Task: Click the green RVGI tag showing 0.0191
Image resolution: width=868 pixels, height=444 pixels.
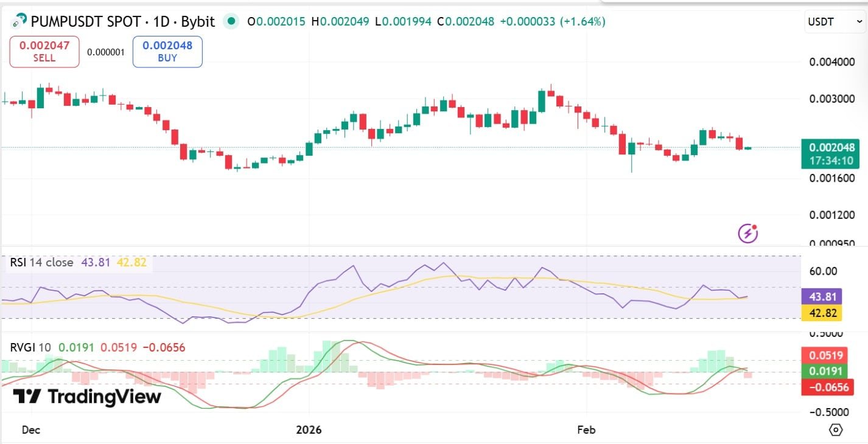Action: point(826,371)
